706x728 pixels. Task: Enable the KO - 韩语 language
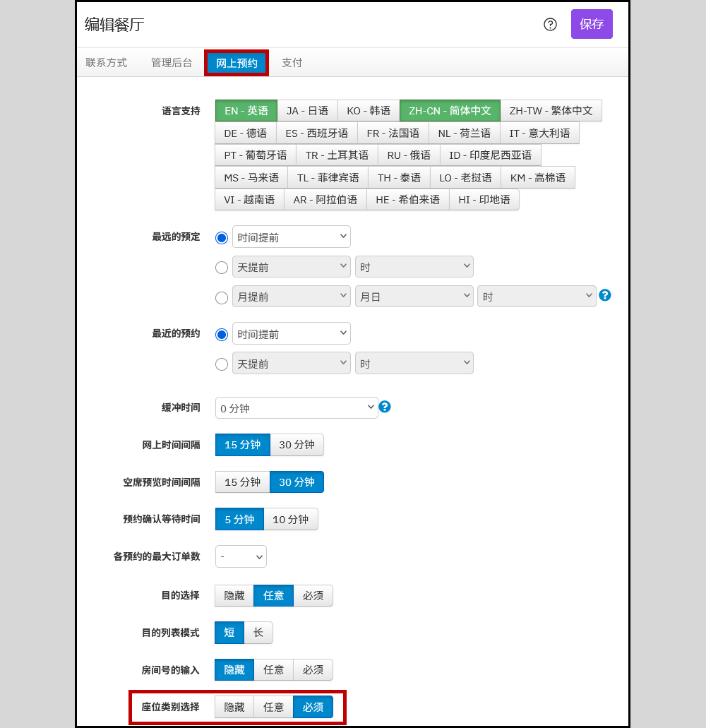click(369, 110)
